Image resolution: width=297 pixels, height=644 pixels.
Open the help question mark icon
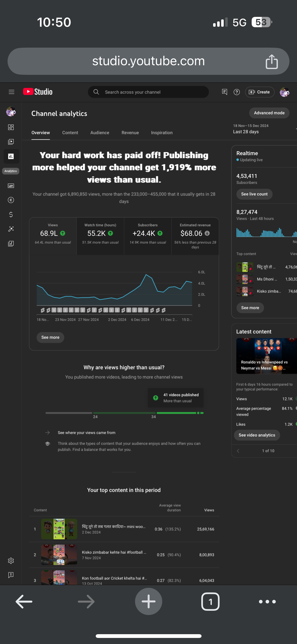tap(237, 92)
